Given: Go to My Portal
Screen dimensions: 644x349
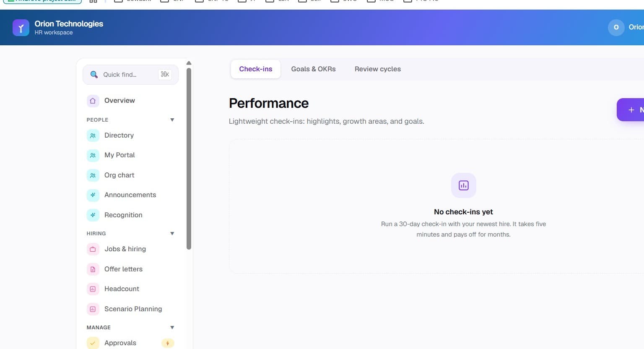Looking at the screenshot, I should click(131, 155).
